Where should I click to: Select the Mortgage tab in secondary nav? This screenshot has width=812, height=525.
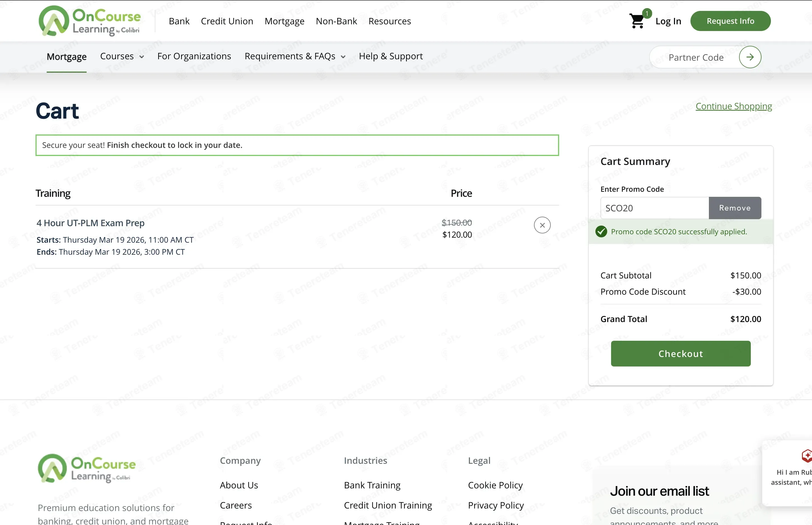click(67, 56)
